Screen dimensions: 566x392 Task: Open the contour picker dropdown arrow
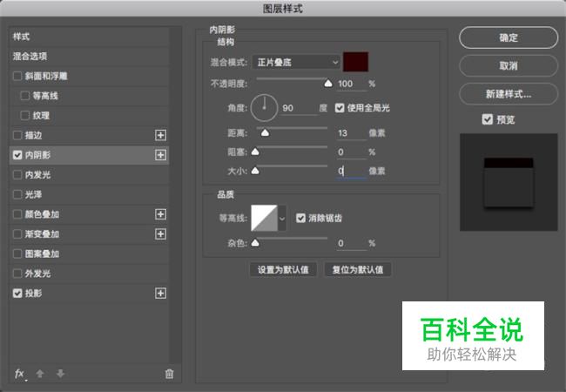(282, 219)
